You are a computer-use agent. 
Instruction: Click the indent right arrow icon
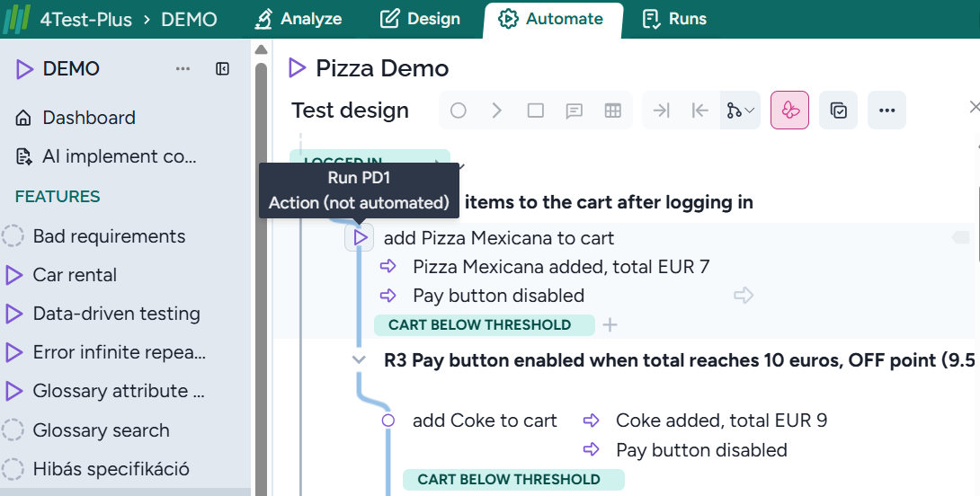click(x=662, y=111)
